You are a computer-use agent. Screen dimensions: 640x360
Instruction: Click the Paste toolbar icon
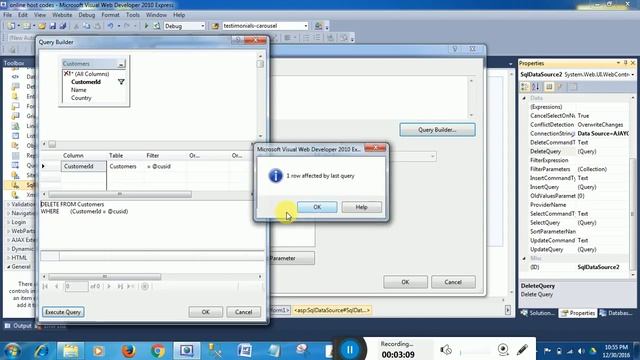pyautogui.click(x=97, y=26)
